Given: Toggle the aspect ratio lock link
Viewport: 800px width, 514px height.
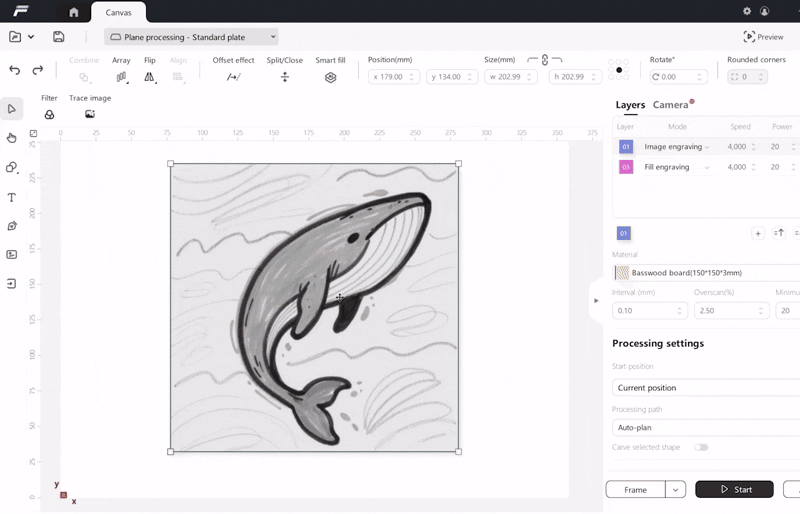Looking at the screenshot, I should pos(545,61).
